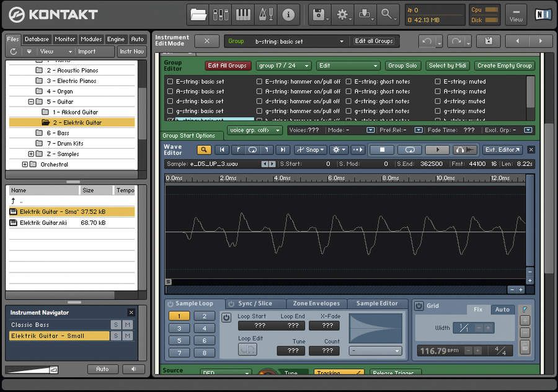Open the file browser folder icon

tap(198, 15)
